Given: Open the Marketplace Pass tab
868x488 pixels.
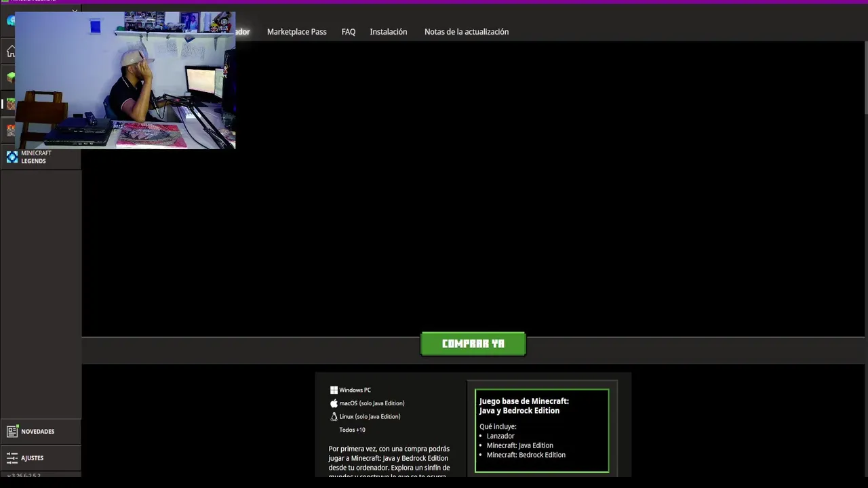Looking at the screenshot, I should (296, 32).
